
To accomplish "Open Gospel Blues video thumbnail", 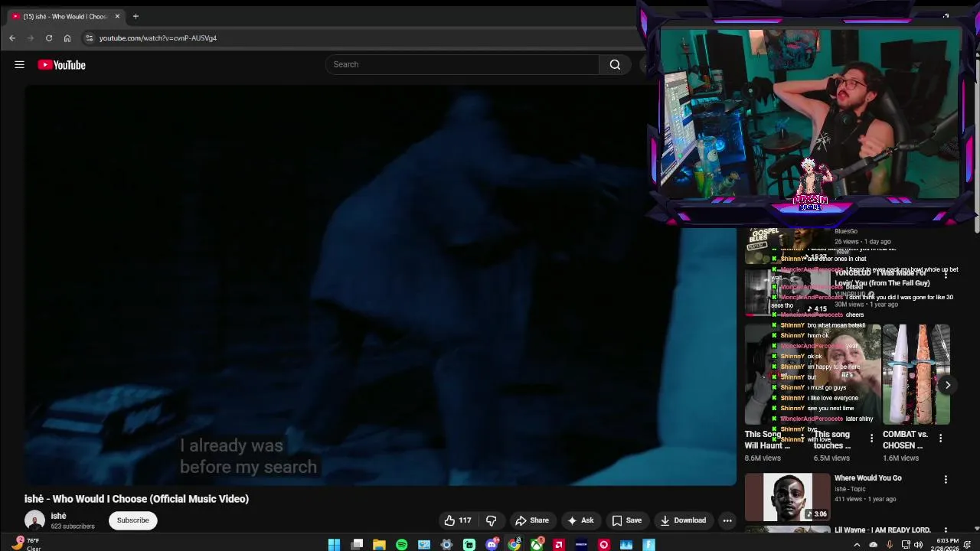I will (x=787, y=246).
